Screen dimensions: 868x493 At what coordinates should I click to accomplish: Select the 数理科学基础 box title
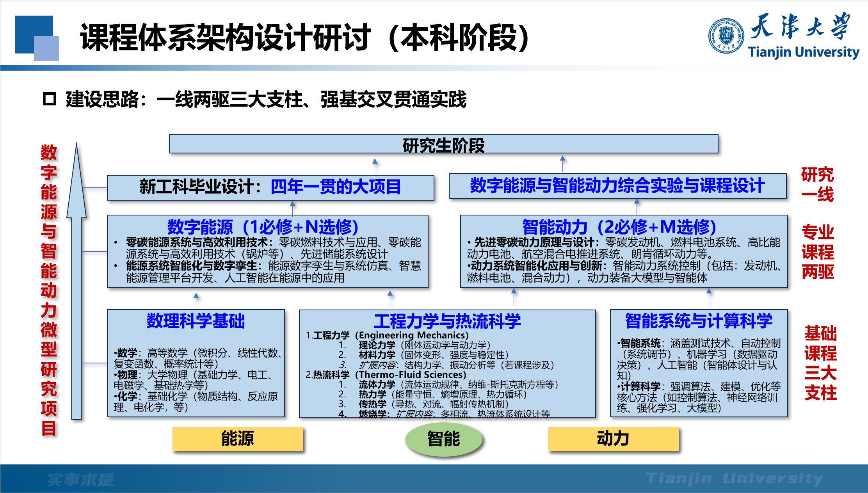click(196, 321)
